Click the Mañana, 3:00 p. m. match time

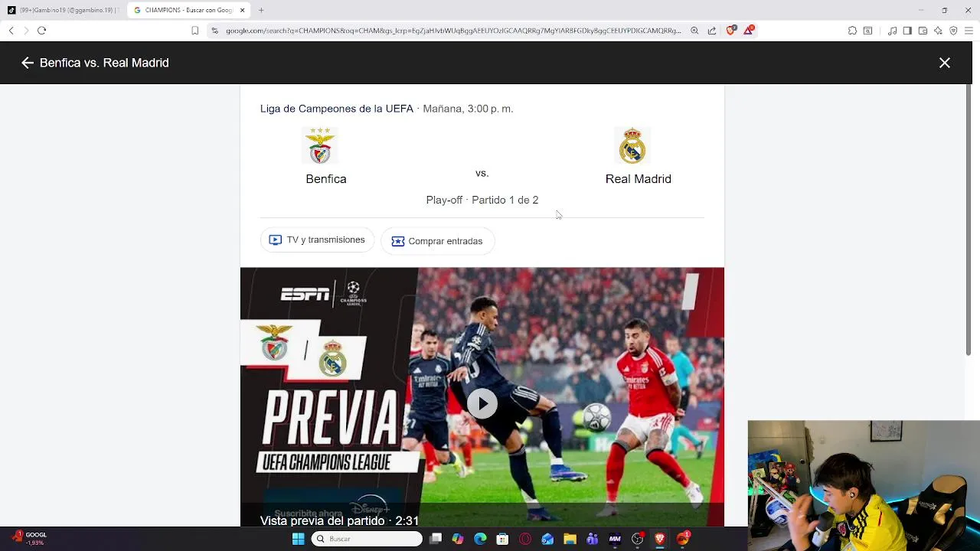(468, 109)
